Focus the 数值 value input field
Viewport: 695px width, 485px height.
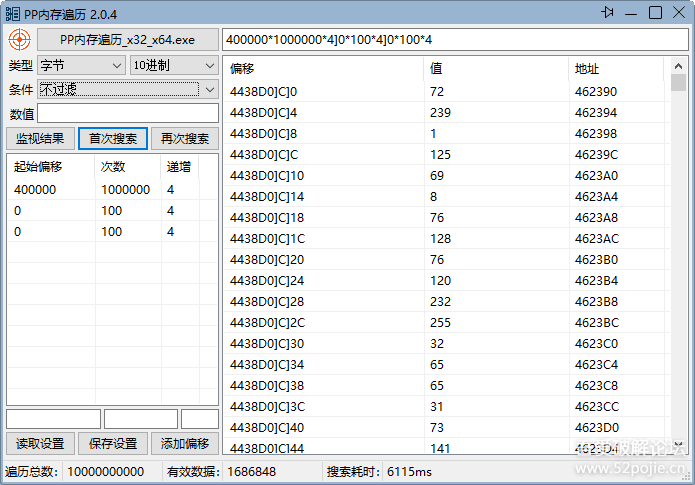point(128,113)
